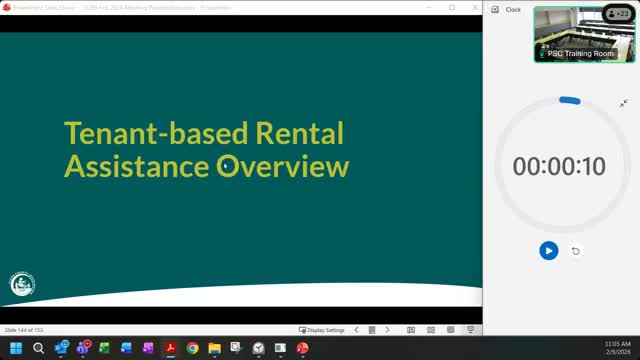The image size is (640, 360).
Task: Open Google Chrome from the taskbar
Action: pyautogui.click(x=192, y=348)
